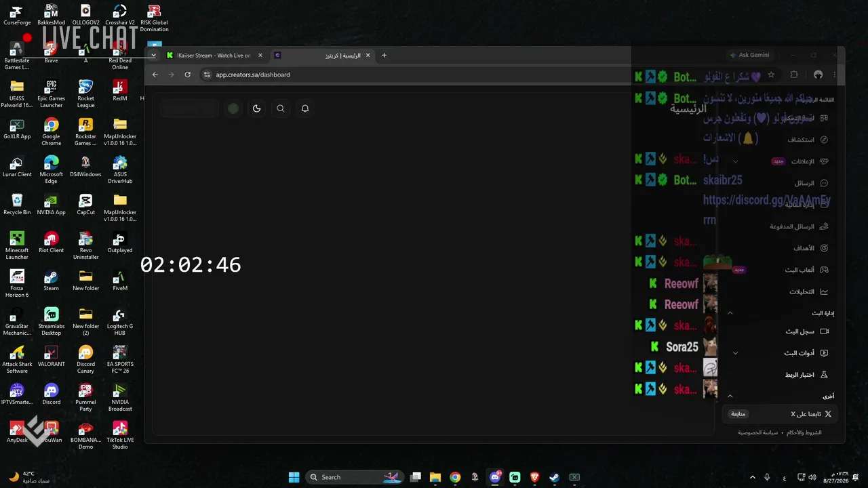Image resolution: width=868 pixels, height=488 pixels.
Task: Open the سياسة الخصوصية link
Action: (x=758, y=432)
